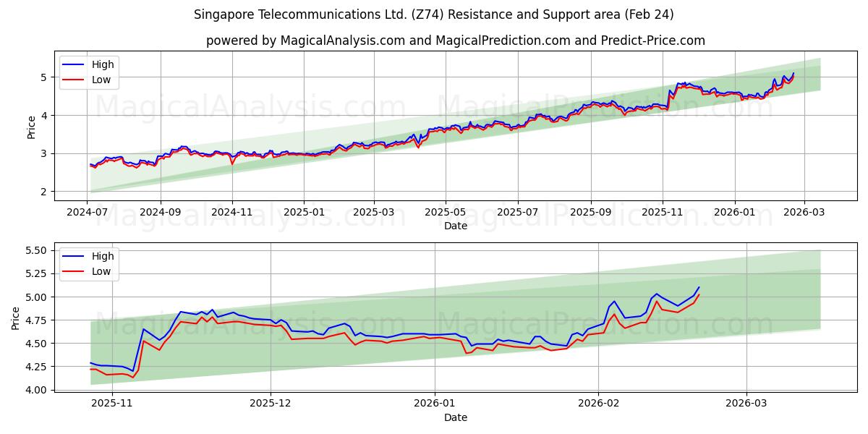Viewport: 868px width, 434px height.
Task: Open the Low legend entry in bottom chart
Action: point(100,271)
